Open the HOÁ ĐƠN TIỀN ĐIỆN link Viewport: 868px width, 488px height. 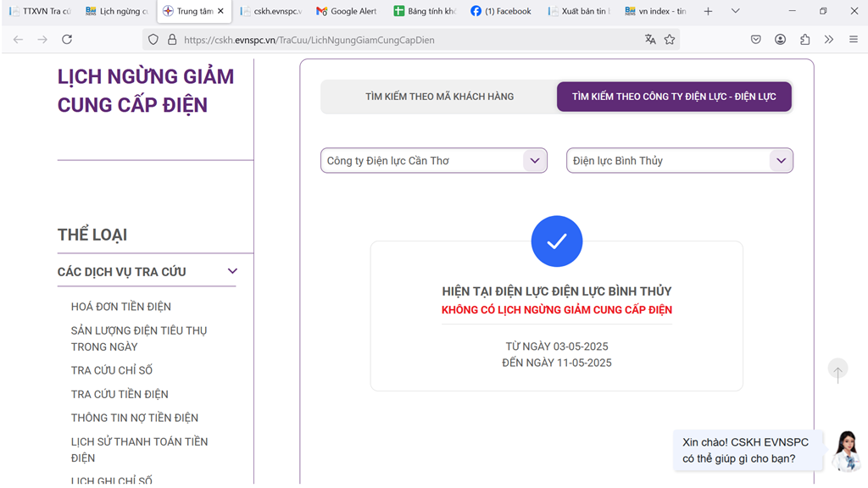pos(121,307)
